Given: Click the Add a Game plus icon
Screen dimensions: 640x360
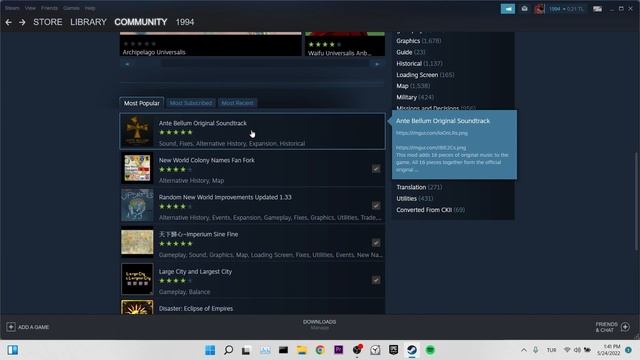Looking at the screenshot, I should tap(11, 327).
